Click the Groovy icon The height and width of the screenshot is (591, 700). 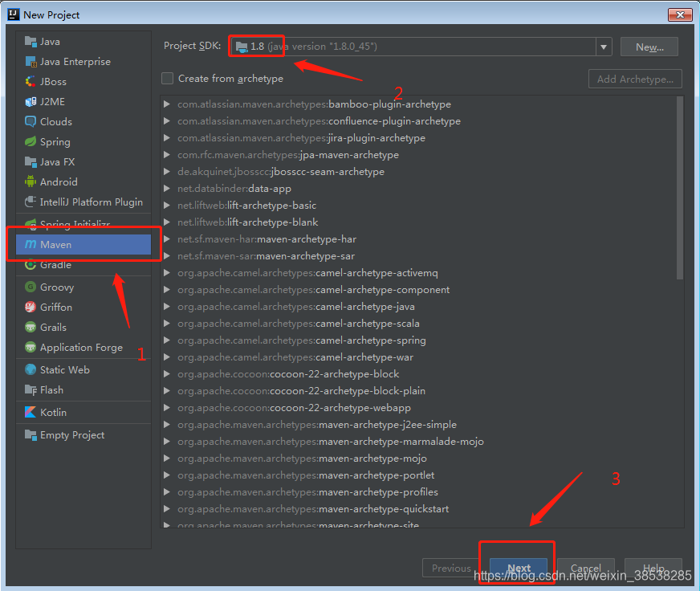coord(31,287)
